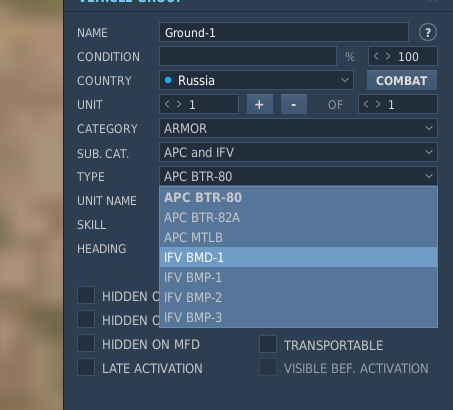Open the SUB. CAT. dropdown APC and IFV
Screen dimensions: 453x410
coord(298,152)
